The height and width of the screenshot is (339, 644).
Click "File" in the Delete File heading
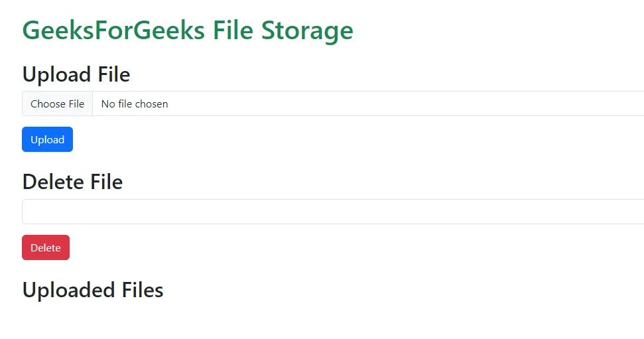(x=107, y=182)
